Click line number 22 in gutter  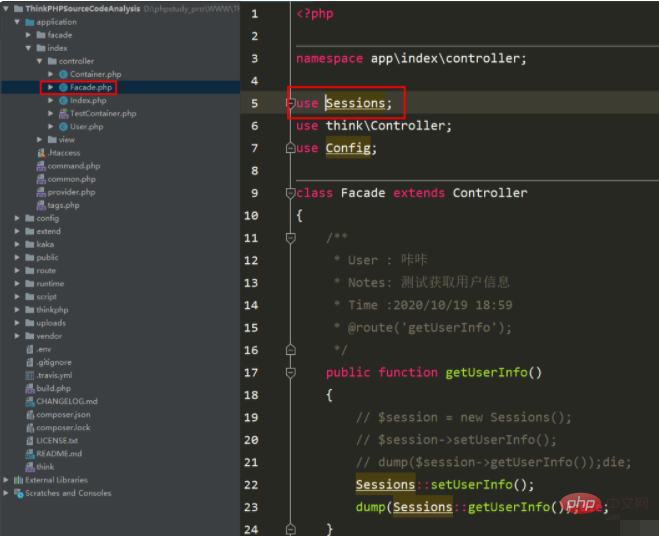[x=251, y=485]
